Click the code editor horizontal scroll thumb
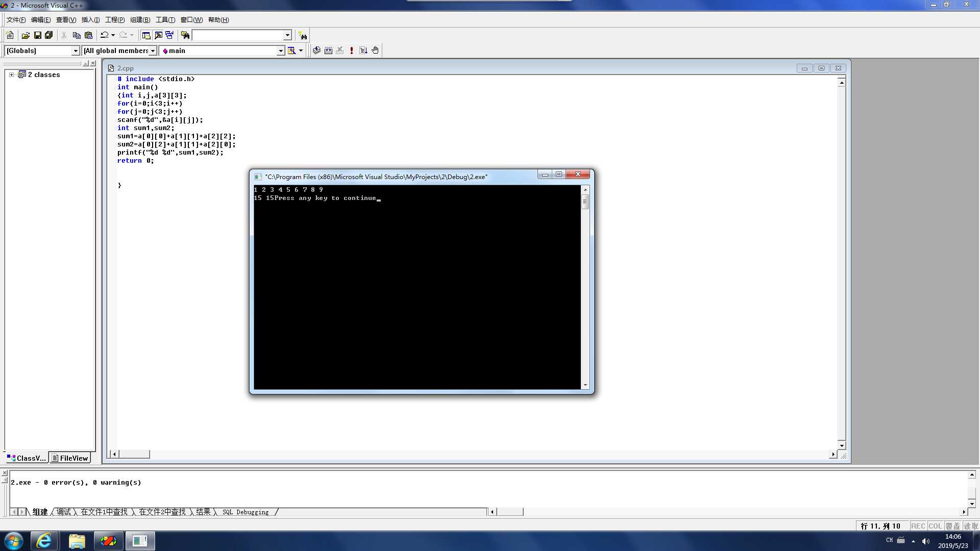The width and height of the screenshot is (980, 551). click(134, 454)
